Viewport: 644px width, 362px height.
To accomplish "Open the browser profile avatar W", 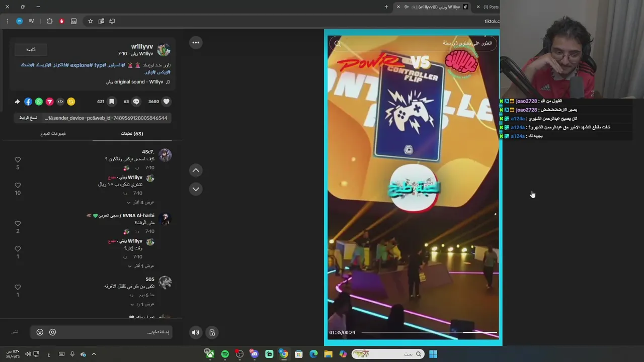I will pos(19,21).
